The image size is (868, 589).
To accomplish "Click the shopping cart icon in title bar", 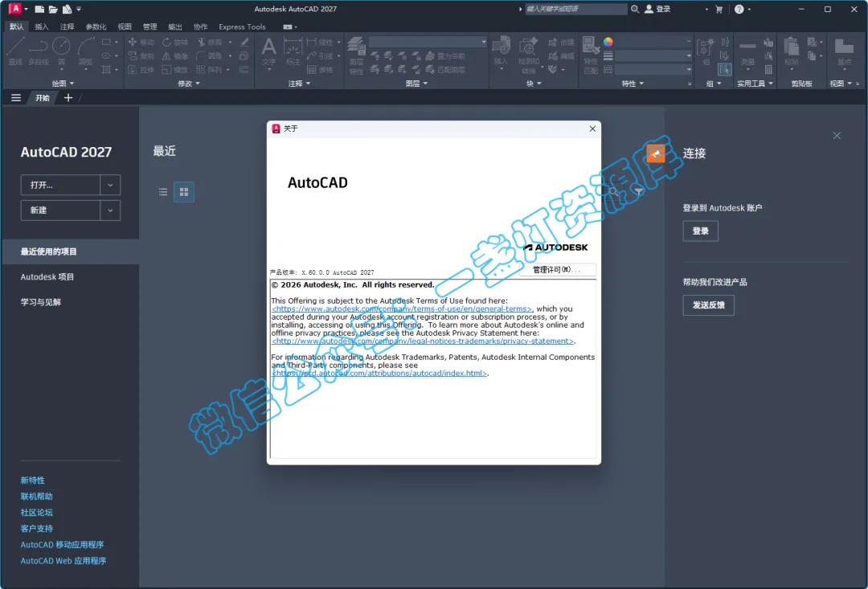I will (x=719, y=9).
